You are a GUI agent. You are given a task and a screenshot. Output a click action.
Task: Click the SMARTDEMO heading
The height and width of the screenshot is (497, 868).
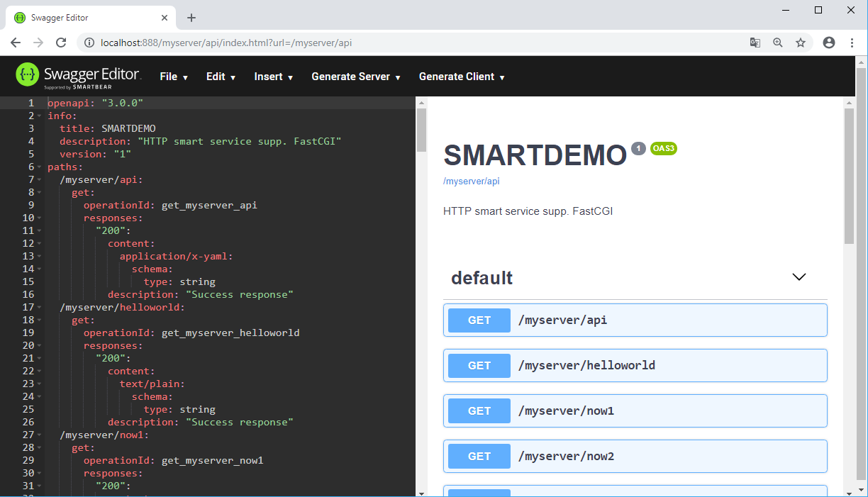(535, 155)
